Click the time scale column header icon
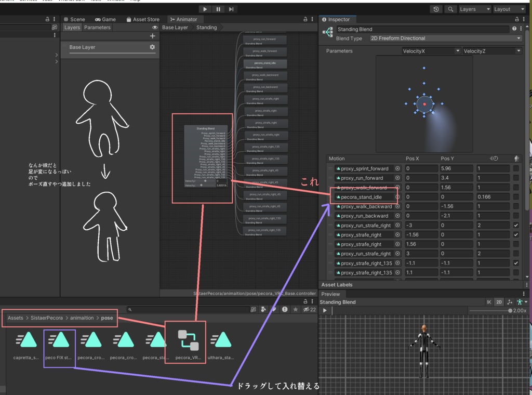Screen dimensions: 532x395 [x=494, y=159]
